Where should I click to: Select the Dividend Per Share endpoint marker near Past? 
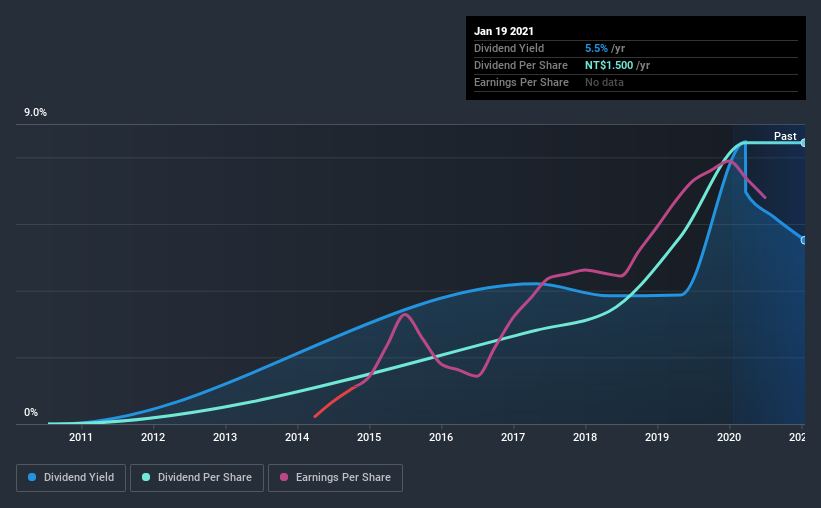coord(803,142)
